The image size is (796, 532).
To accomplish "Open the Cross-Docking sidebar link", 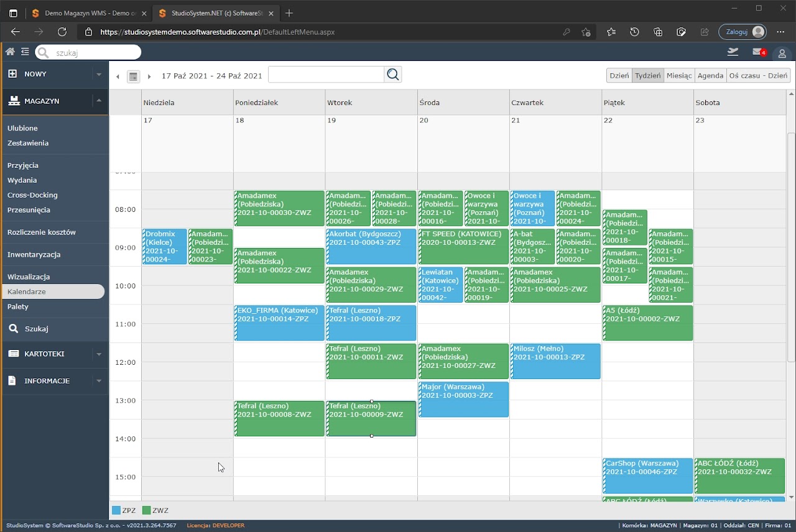I will click(32, 195).
